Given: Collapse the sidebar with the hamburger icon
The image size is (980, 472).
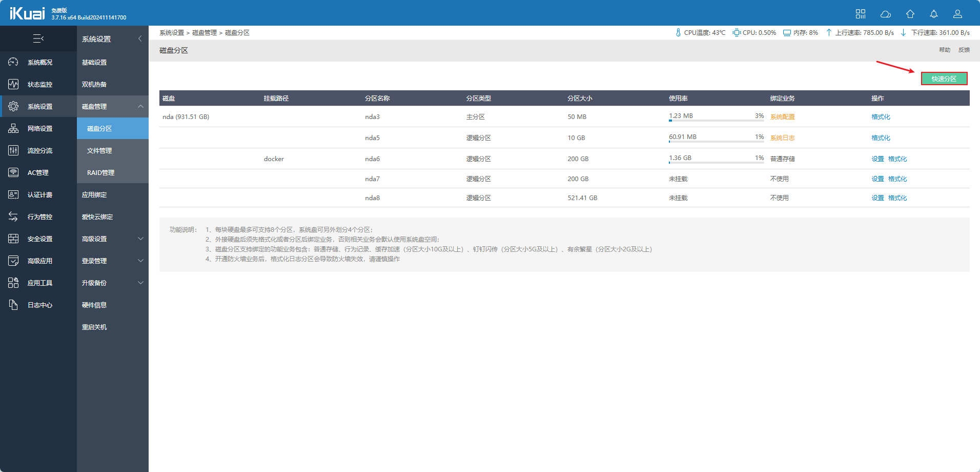Looking at the screenshot, I should click(38, 38).
